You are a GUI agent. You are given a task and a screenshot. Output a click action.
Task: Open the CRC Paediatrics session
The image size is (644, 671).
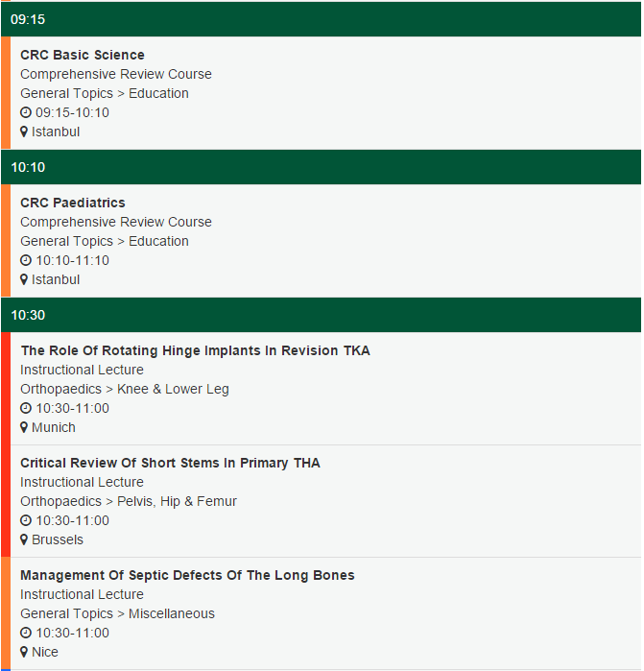[73, 203]
